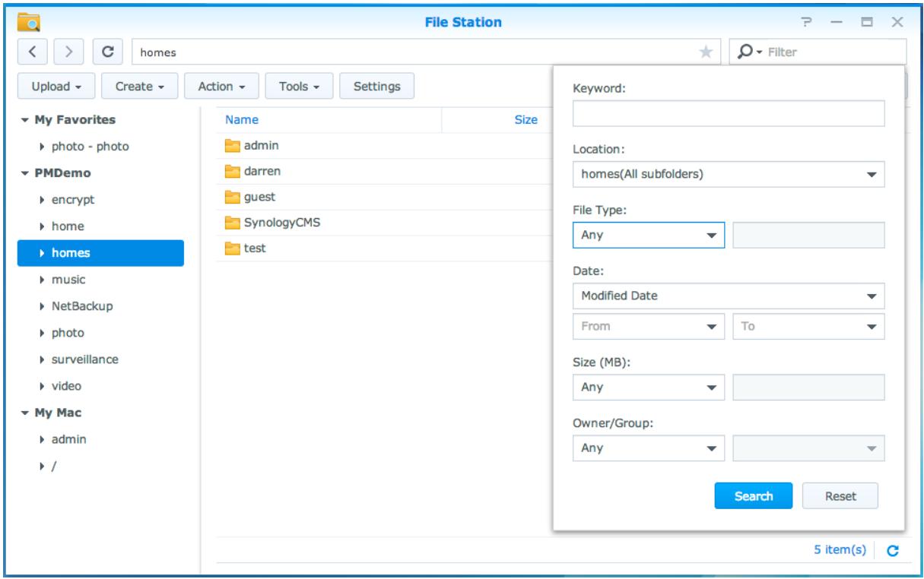The image size is (924, 579).
Task: Select the test folder icon
Action: 232,248
